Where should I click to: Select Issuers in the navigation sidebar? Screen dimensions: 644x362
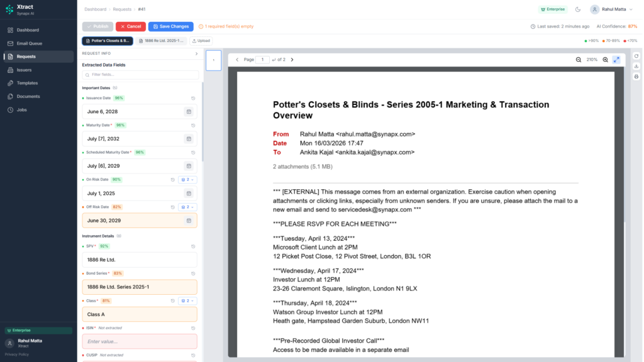(x=26, y=70)
